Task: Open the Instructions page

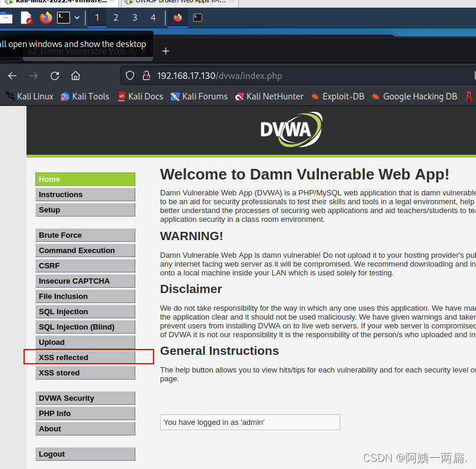Action: 85,195
